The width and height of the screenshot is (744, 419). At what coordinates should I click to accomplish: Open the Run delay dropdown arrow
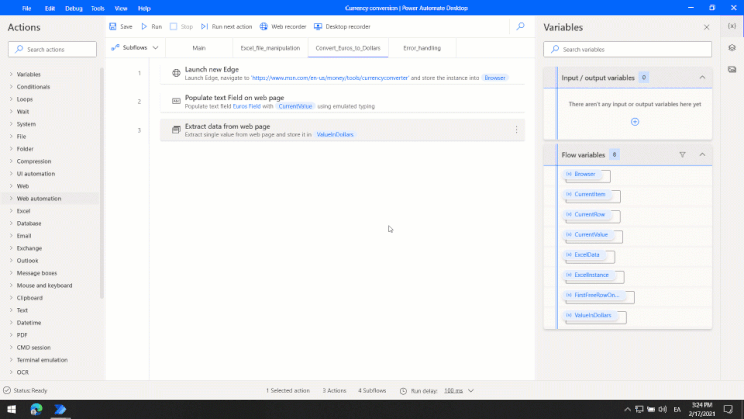pyautogui.click(x=471, y=391)
